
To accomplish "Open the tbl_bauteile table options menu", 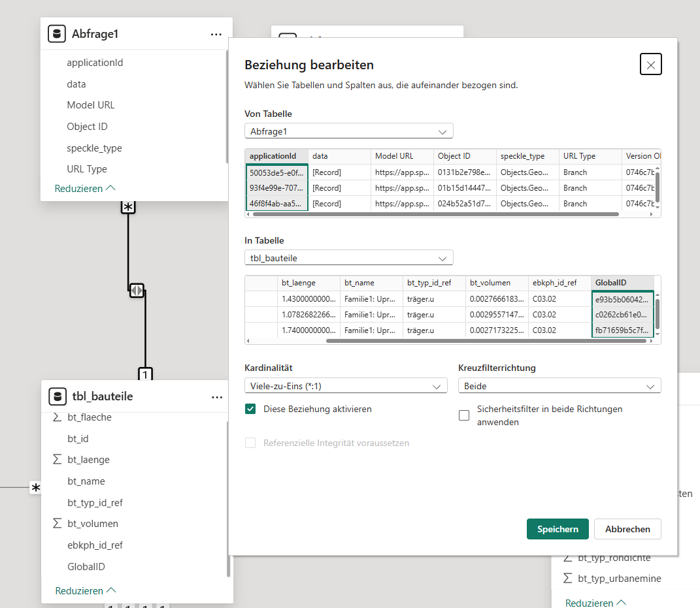I will click(217, 397).
